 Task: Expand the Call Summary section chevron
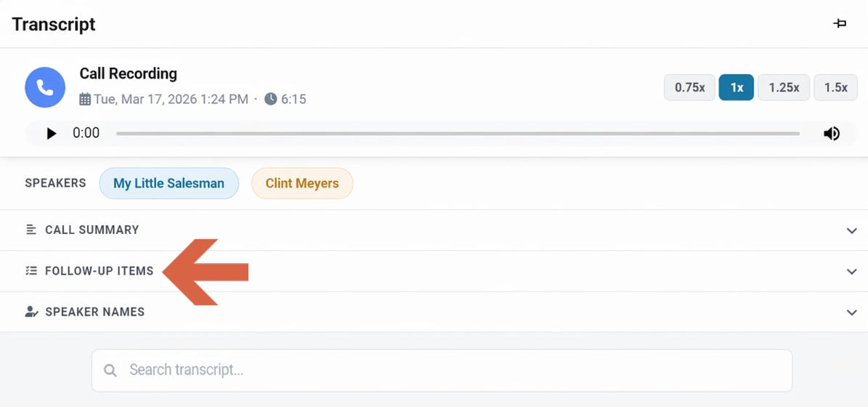pyautogui.click(x=852, y=230)
